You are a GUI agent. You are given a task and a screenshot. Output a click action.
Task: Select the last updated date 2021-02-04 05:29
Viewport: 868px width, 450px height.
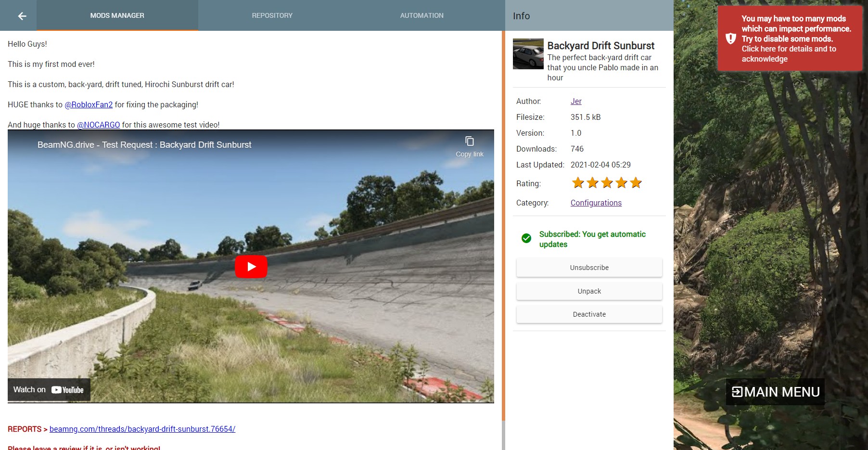(x=600, y=165)
